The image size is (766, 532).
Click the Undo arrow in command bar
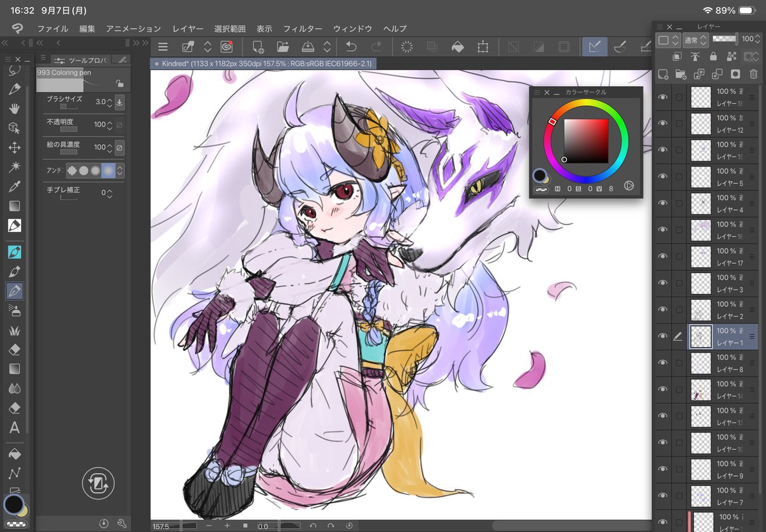click(350, 47)
